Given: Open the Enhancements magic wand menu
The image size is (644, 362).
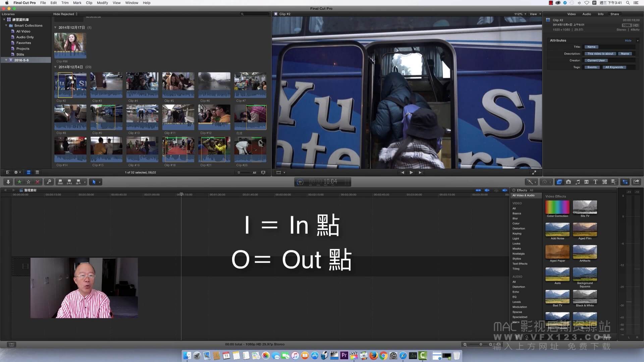Looking at the screenshot, I should [x=531, y=182].
